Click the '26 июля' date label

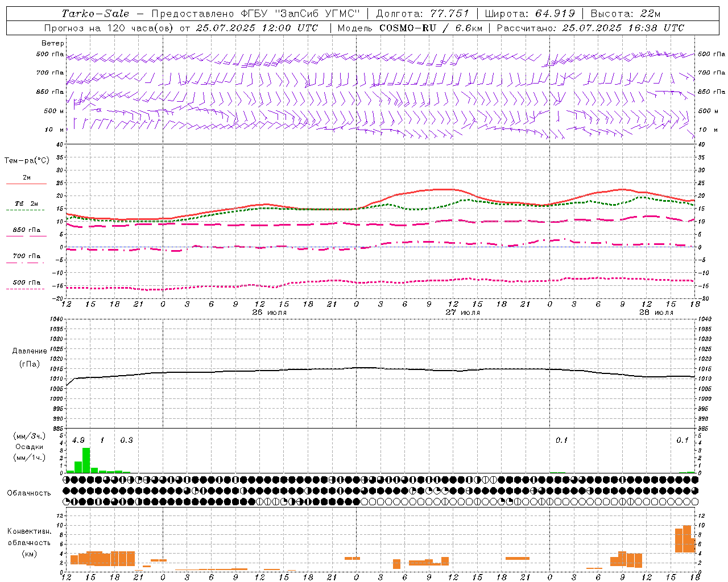tap(269, 313)
